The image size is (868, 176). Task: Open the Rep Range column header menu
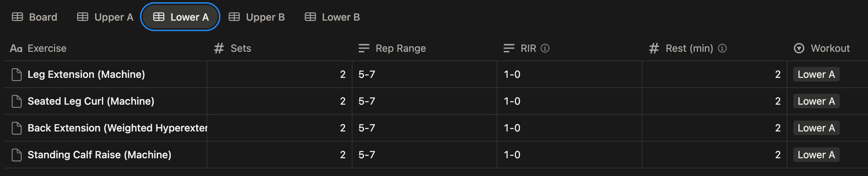tap(400, 48)
